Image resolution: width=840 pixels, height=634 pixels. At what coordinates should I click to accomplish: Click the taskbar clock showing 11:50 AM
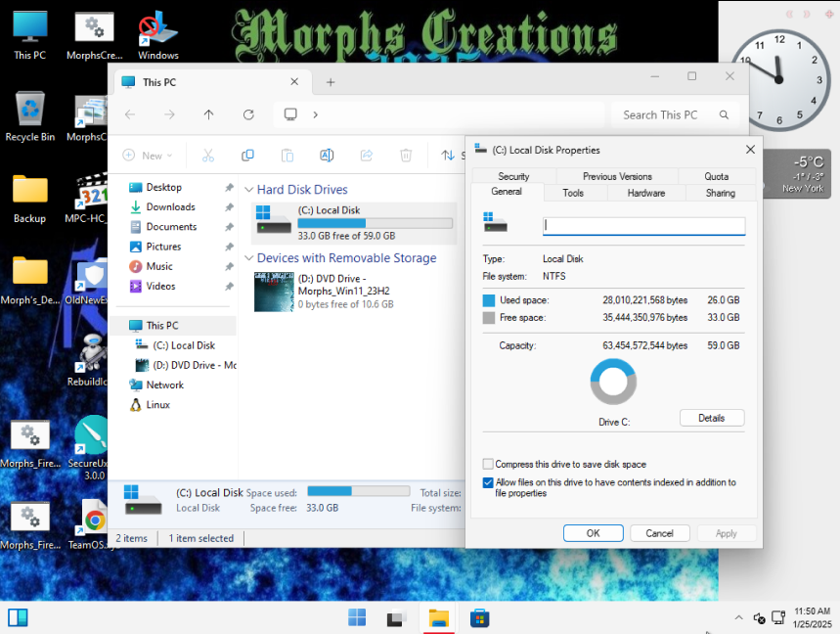813,617
